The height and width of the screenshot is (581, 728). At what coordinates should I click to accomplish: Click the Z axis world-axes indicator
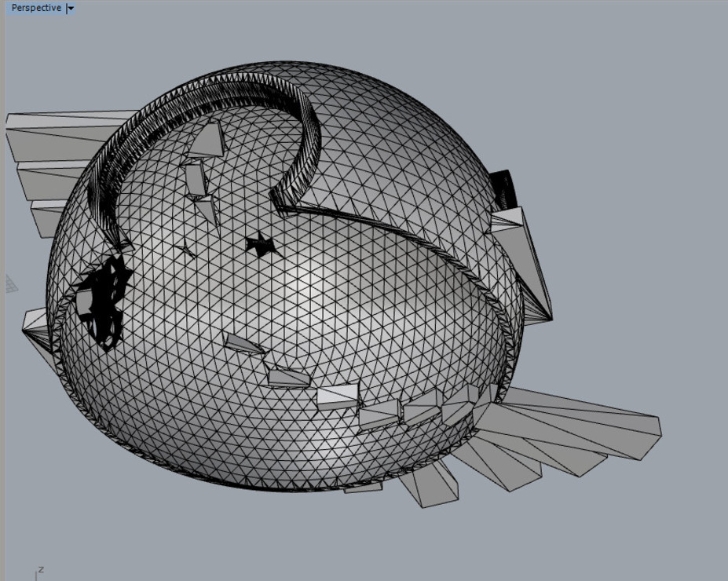click(40, 570)
